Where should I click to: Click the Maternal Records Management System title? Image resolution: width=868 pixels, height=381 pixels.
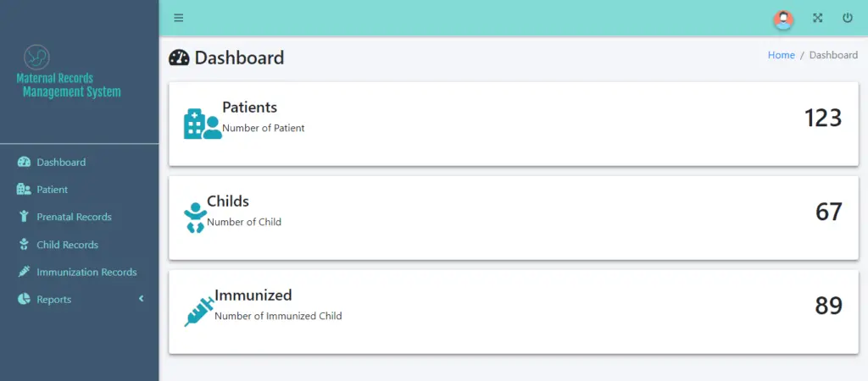pos(70,85)
